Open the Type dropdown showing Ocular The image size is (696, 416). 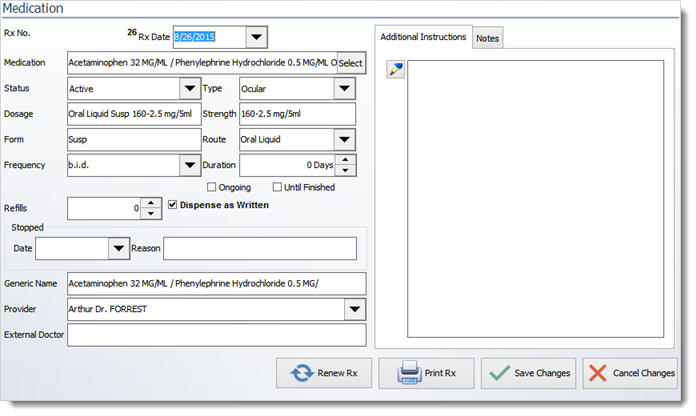[344, 88]
